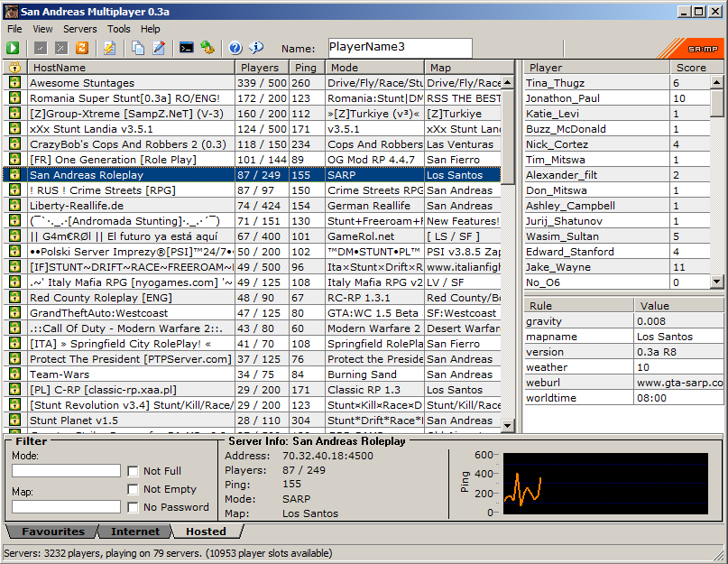728x564 pixels.
Task: Click lock icon beside Team-Wars
Action: pyautogui.click(x=14, y=374)
